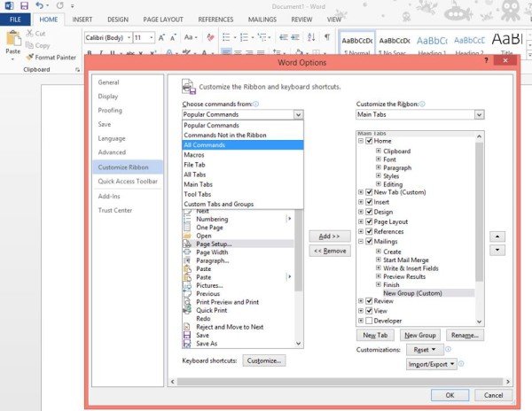
Task: Click the Word Options help question mark
Action: tap(486, 60)
